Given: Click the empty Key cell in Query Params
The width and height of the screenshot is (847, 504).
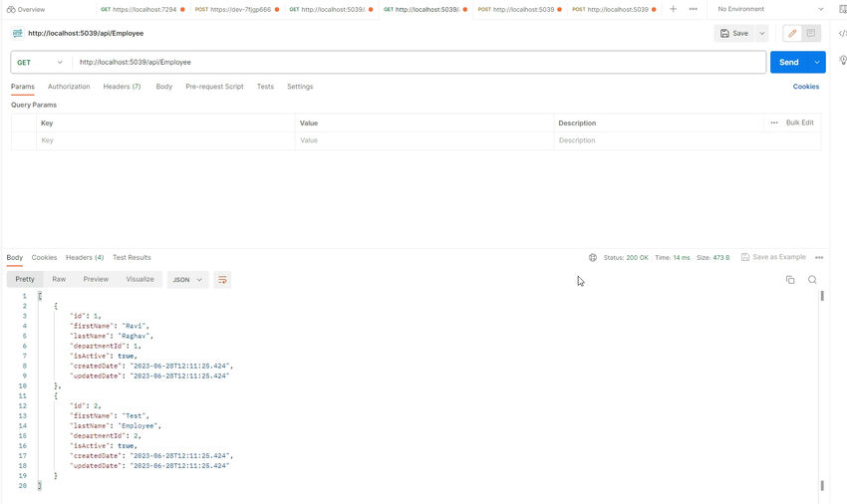Looking at the screenshot, I should [165, 140].
